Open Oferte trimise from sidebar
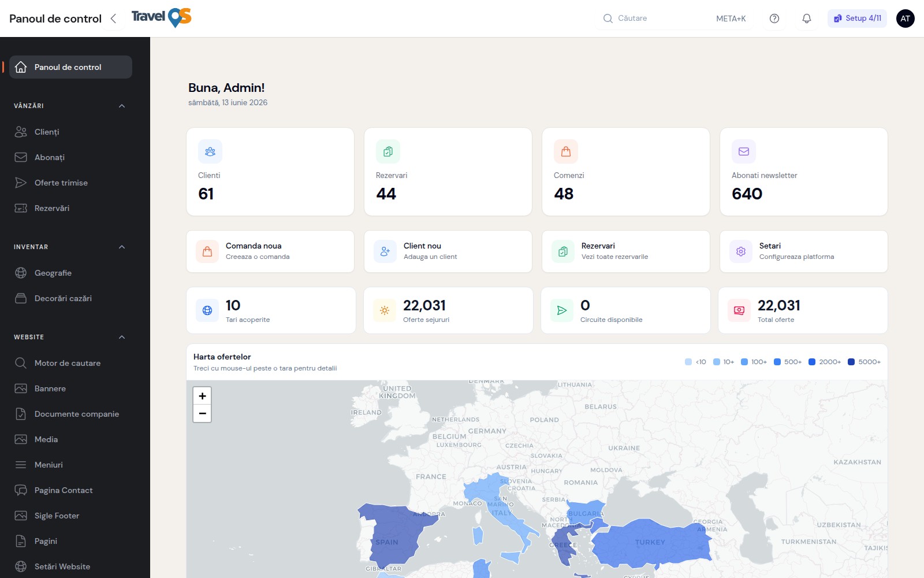 [x=70, y=183]
